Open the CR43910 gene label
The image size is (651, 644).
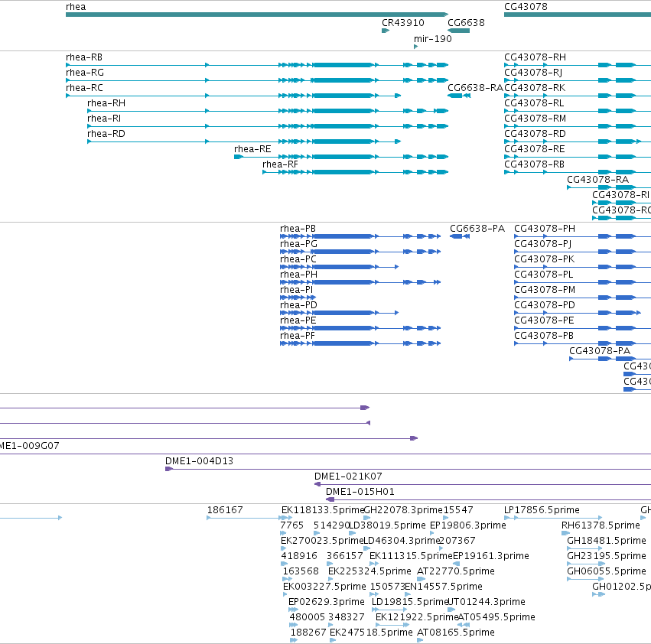402,23
